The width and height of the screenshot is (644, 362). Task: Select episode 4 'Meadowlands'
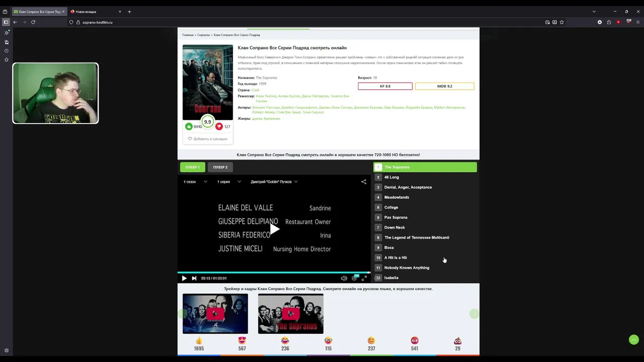[425, 197]
